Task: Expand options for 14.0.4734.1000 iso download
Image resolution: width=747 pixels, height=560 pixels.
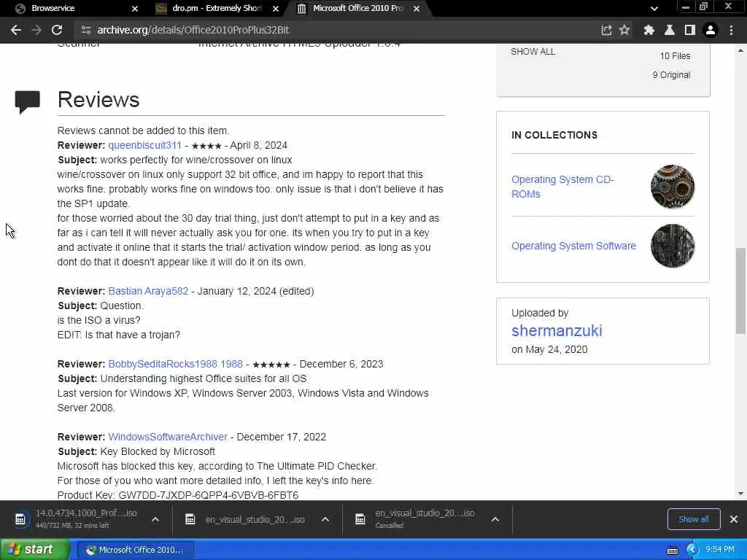Action: [155, 519]
